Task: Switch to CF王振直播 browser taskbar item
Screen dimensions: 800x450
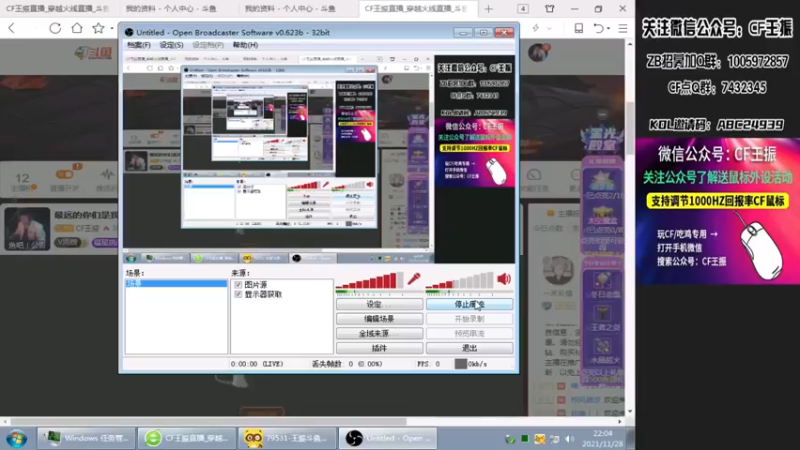Action: (x=186, y=438)
